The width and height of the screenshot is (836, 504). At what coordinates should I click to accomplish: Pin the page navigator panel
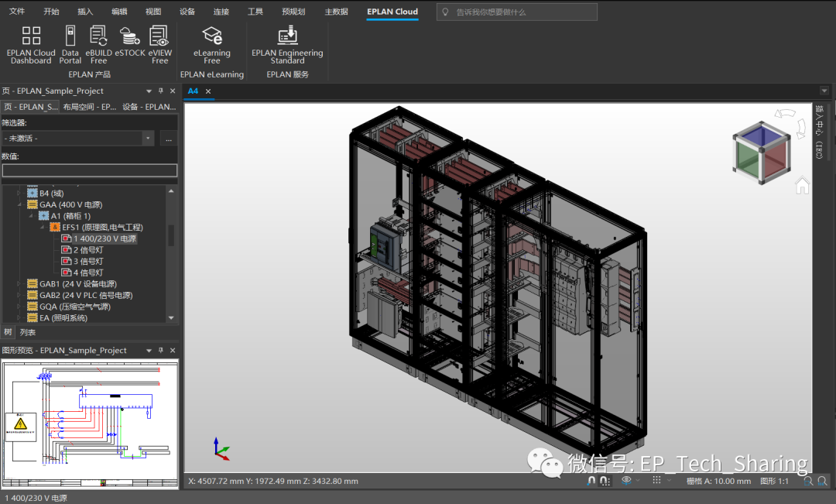click(161, 91)
